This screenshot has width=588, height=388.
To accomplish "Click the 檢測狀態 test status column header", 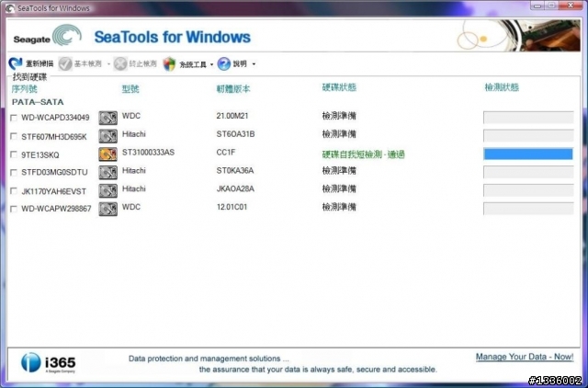I will point(502,87).
